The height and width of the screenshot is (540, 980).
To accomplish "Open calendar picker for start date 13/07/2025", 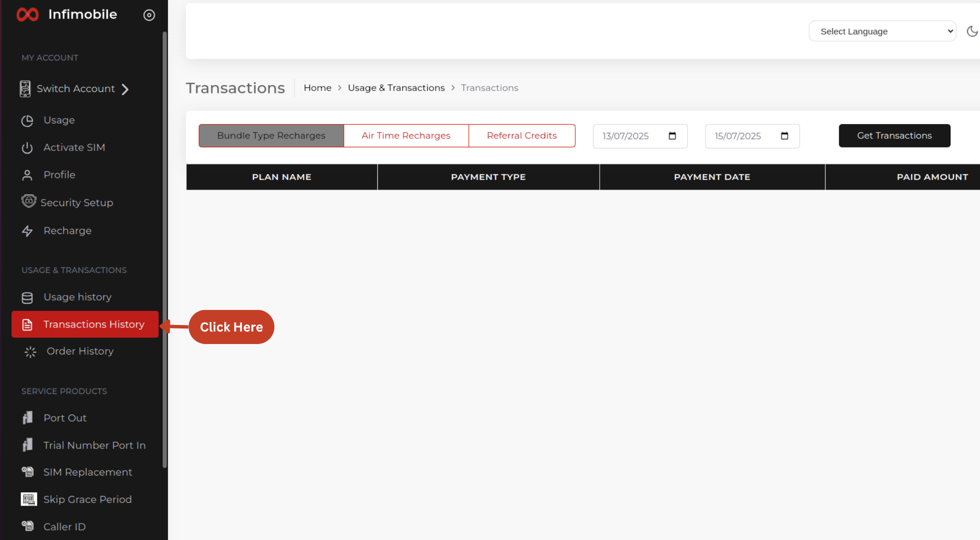I will 672,136.
